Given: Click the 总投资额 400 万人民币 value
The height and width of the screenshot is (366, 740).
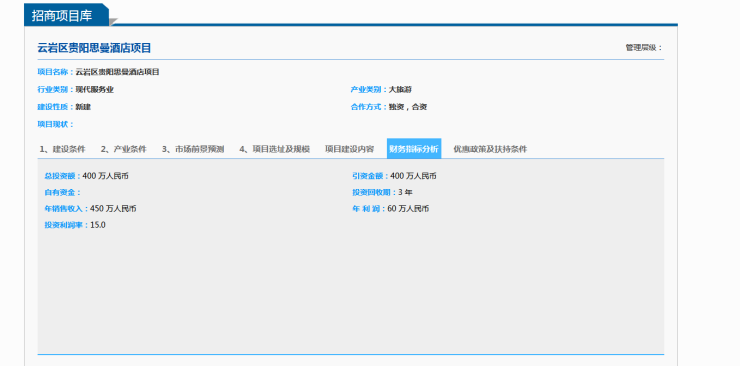Looking at the screenshot, I should (x=105, y=176).
